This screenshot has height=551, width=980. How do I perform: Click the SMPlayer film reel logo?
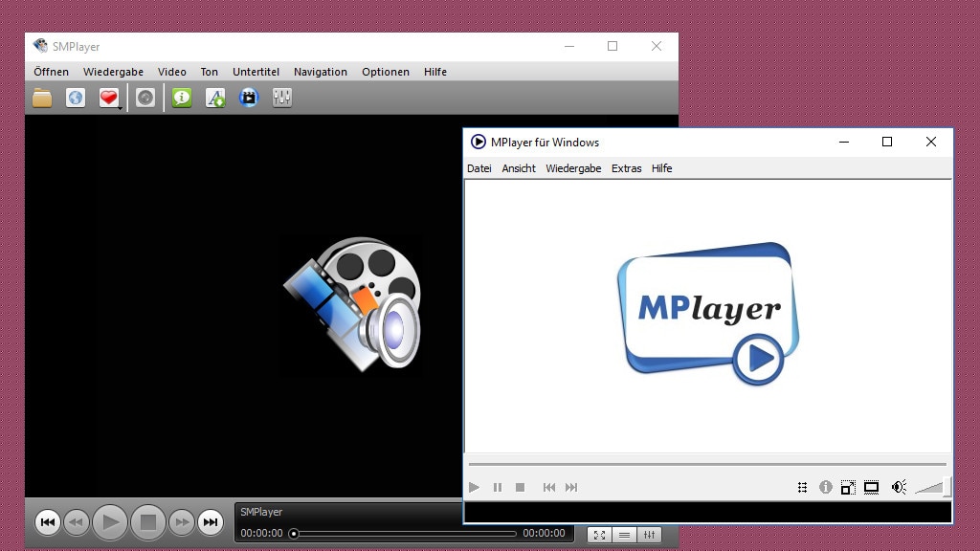point(353,303)
